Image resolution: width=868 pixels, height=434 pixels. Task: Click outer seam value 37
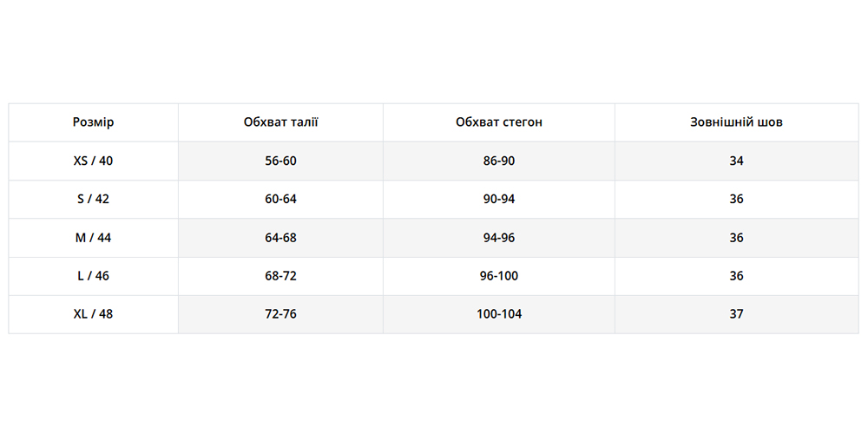click(x=736, y=314)
